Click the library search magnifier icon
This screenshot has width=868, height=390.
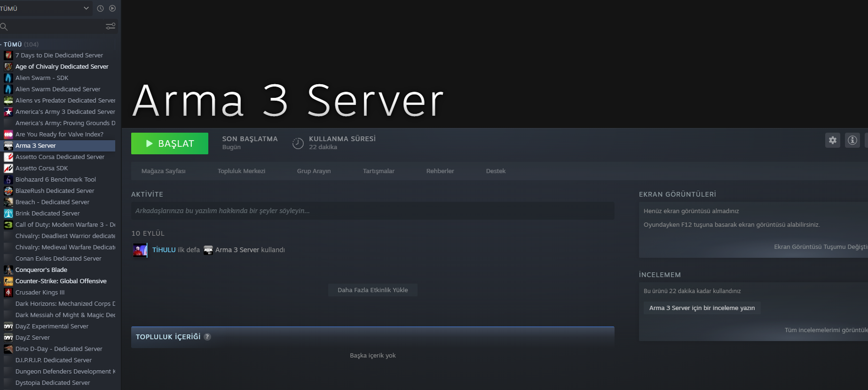click(x=4, y=26)
